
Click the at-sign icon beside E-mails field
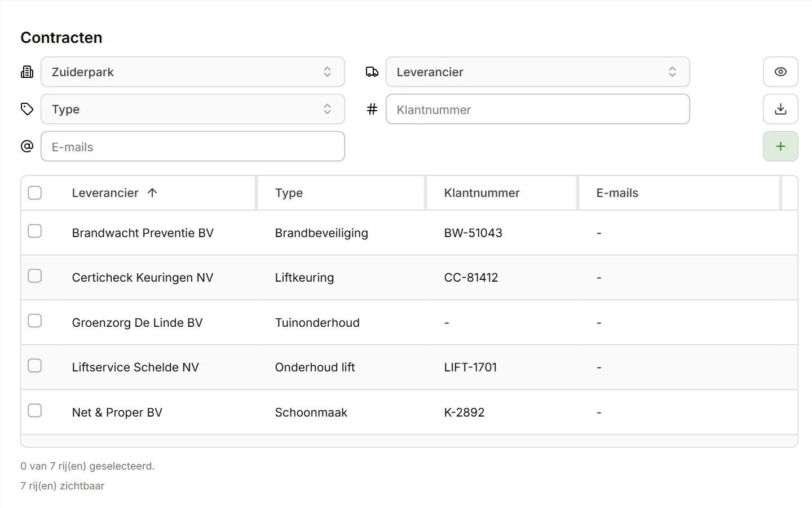tap(27, 146)
